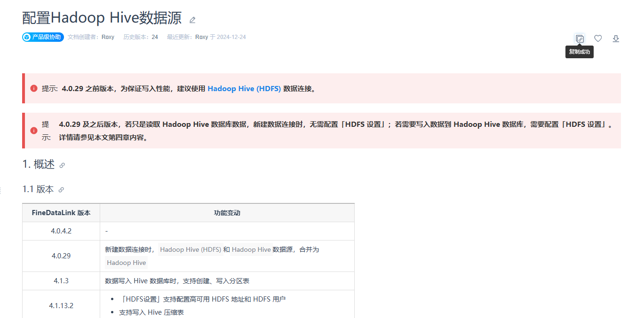Click the 1. 概述 heading
Image resolution: width=644 pixels, height=318 pixels.
[39, 164]
